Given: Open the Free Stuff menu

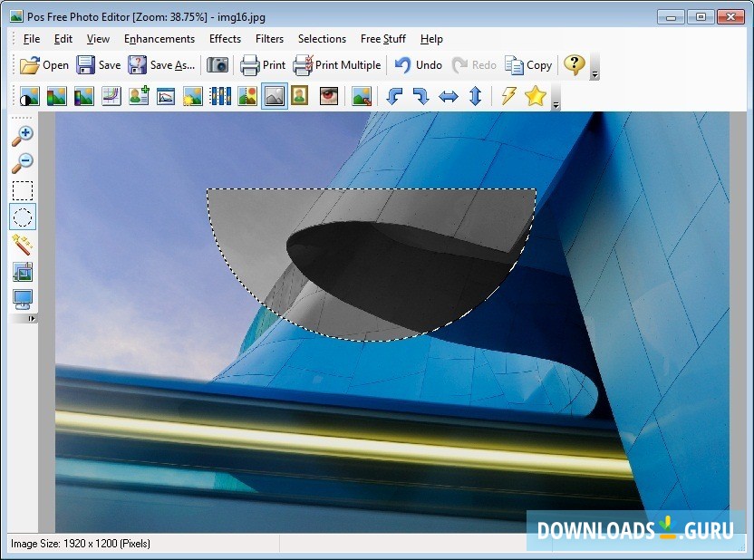Looking at the screenshot, I should pyautogui.click(x=382, y=39).
